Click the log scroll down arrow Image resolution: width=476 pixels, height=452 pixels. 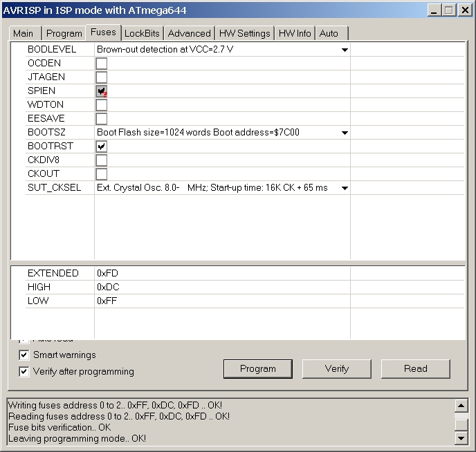461,438
